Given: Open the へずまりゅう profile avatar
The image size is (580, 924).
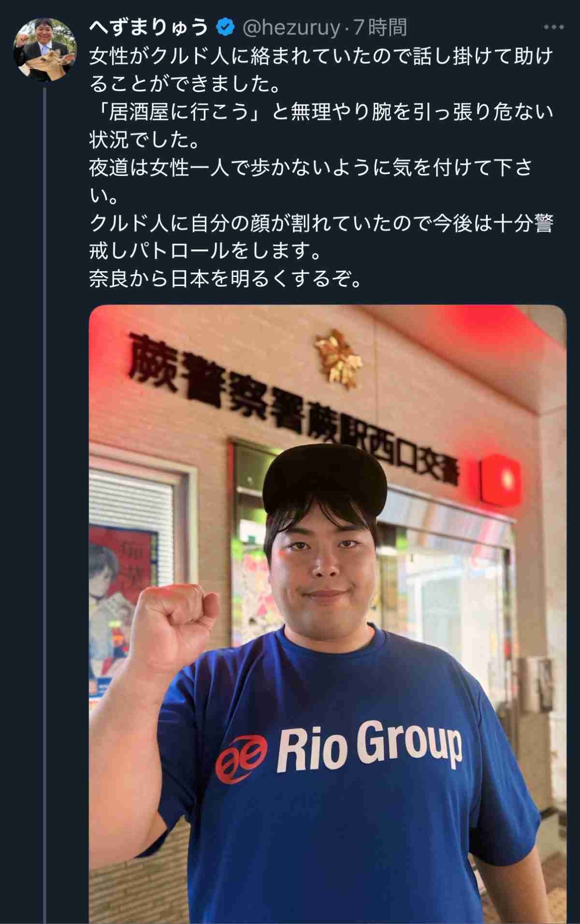Looking at the screenshot, I should [x=44, y=50].
